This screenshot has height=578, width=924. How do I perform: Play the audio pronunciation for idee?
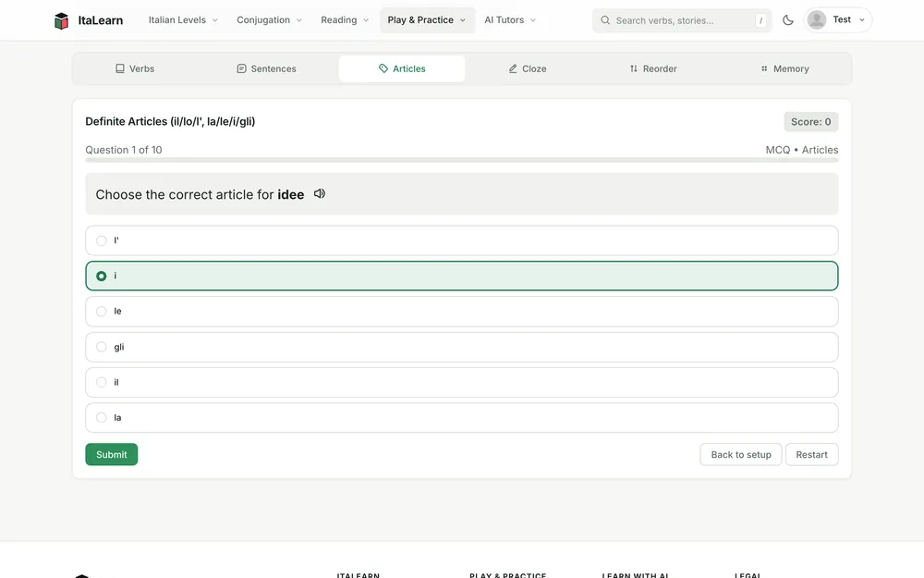click(x=320, y=193)
